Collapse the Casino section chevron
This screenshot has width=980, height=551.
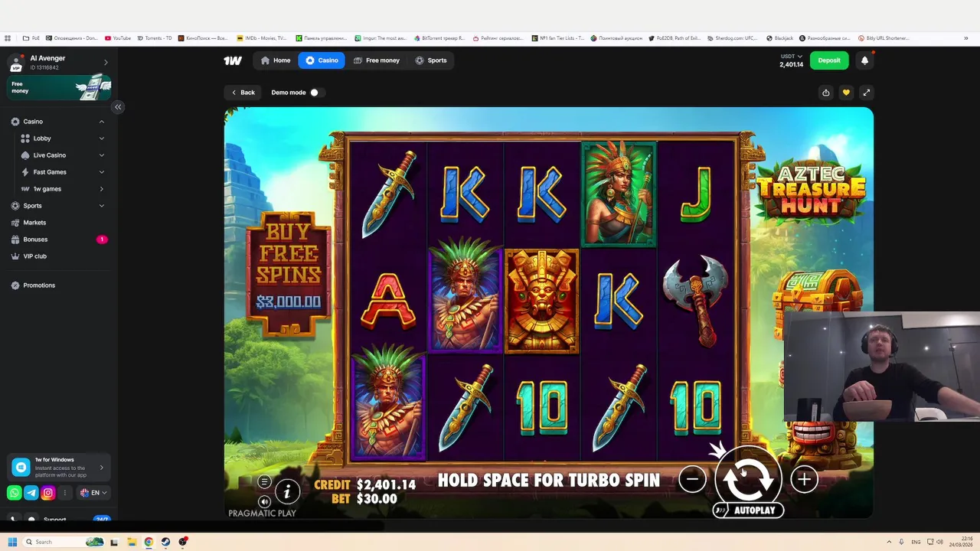(101, 122)
